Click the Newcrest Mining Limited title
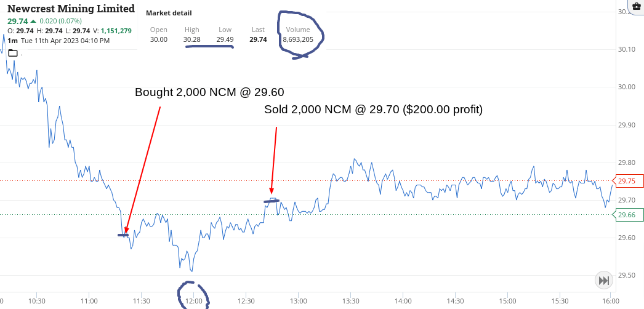Image resolution: width=644 pixels, height=309 pixels. coord(71,9)
